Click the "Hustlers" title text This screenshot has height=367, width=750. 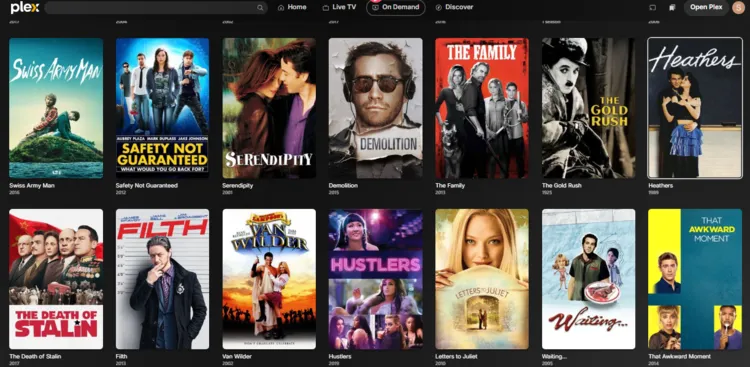[340, 356]
